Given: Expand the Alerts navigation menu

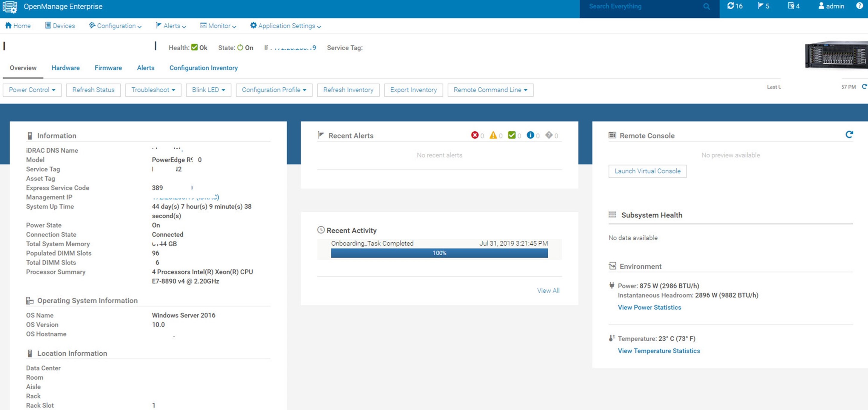Looking at the screenshot, I should (x=171, y=26).
